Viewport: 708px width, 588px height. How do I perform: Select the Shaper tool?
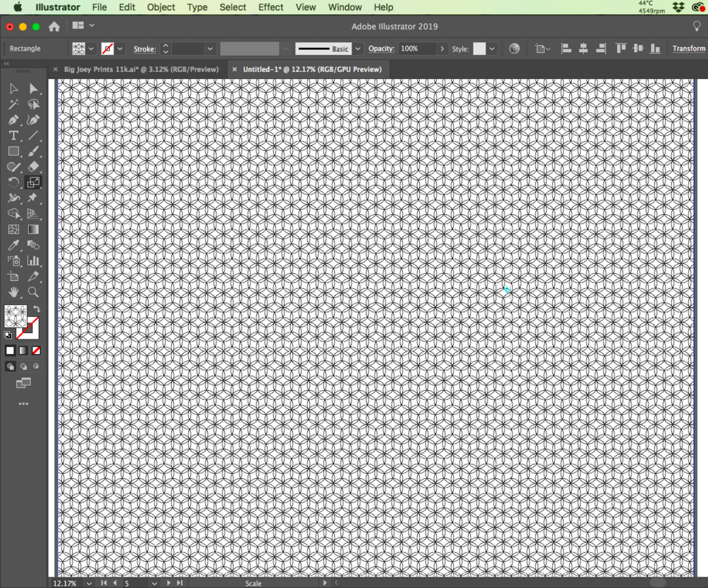click(x=13, y=167)
